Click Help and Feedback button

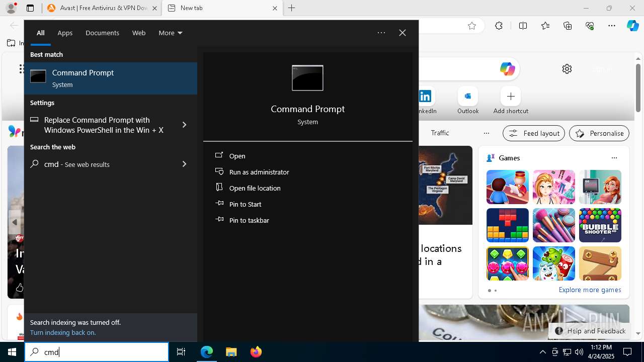pos(591,331)
